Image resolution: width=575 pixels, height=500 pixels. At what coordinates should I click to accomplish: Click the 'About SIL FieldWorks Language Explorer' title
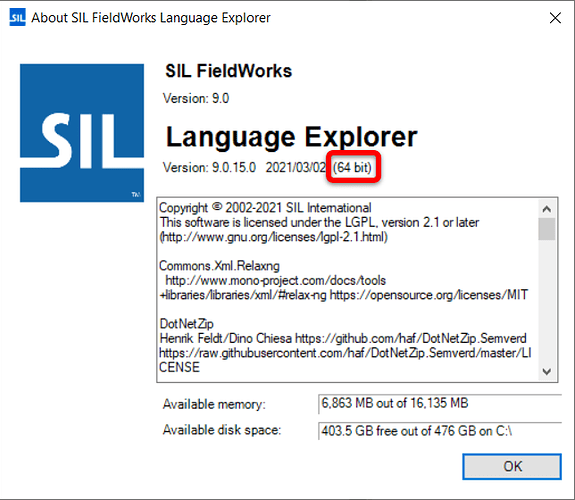pos(151,18)
